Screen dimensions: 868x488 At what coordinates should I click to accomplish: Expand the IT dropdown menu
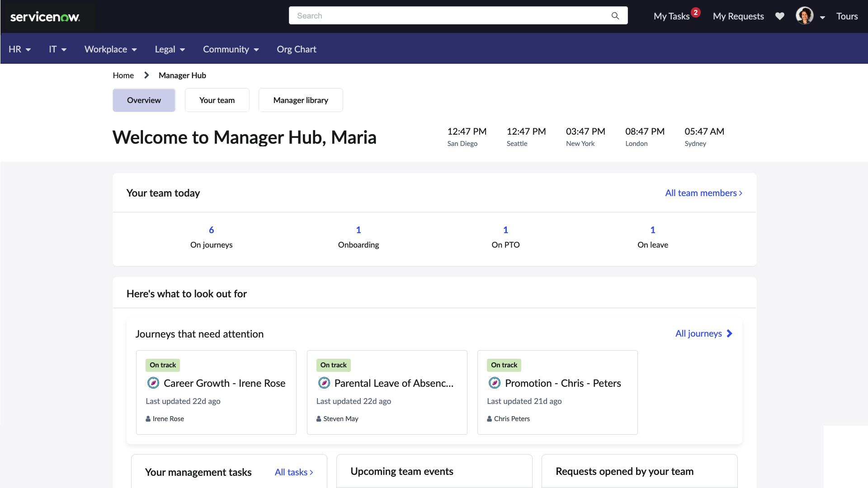pos(57,49)
